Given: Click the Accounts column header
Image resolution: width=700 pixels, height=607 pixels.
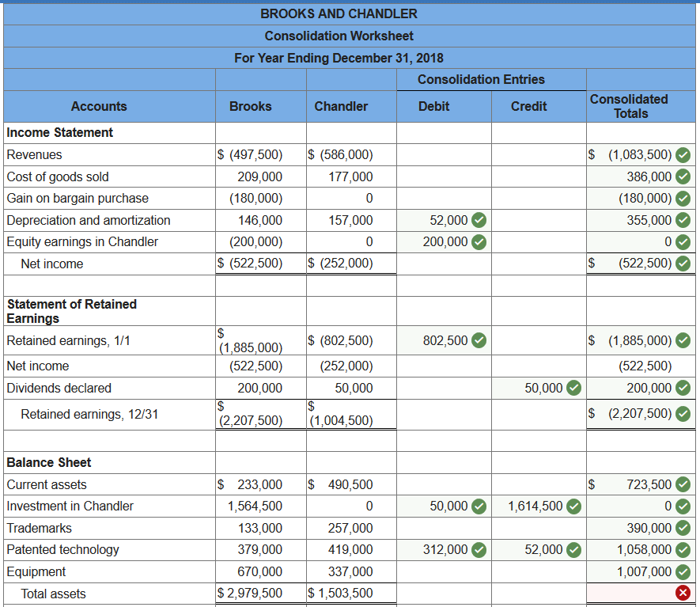Looking at the screenshot, I should 99,106.
